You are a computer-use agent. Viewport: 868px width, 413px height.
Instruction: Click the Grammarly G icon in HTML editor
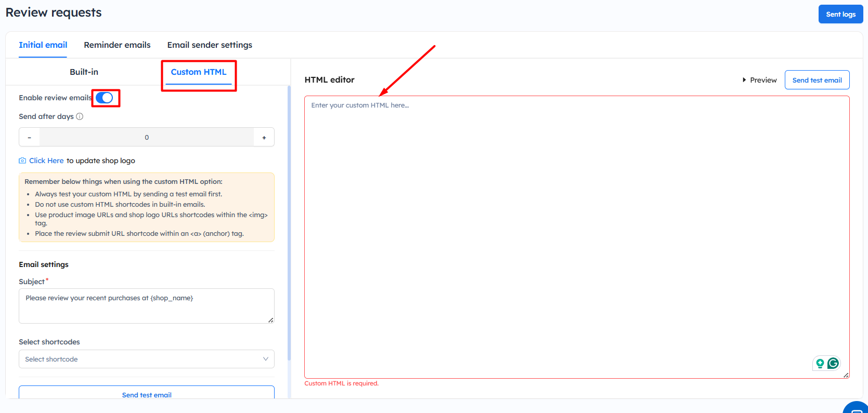833,363
